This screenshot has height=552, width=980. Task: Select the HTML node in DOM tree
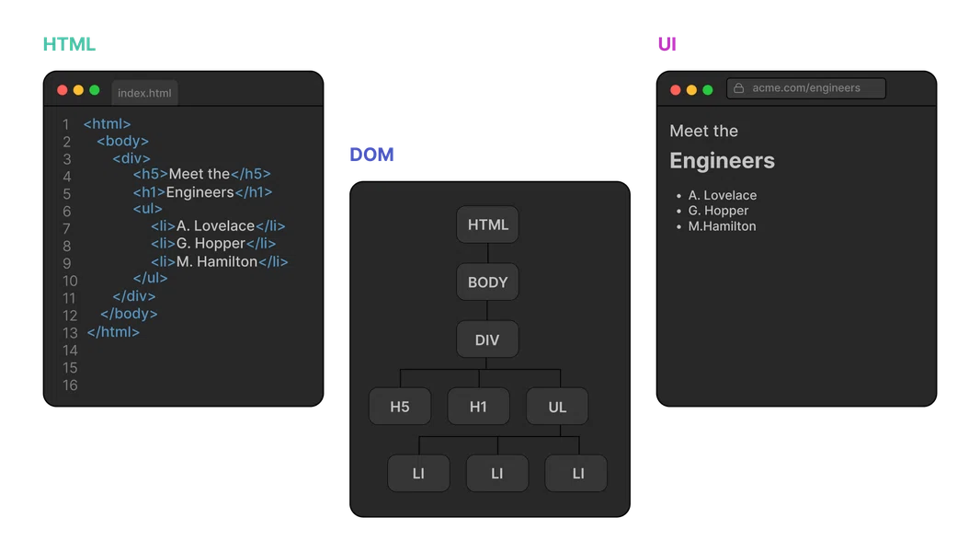487,224
